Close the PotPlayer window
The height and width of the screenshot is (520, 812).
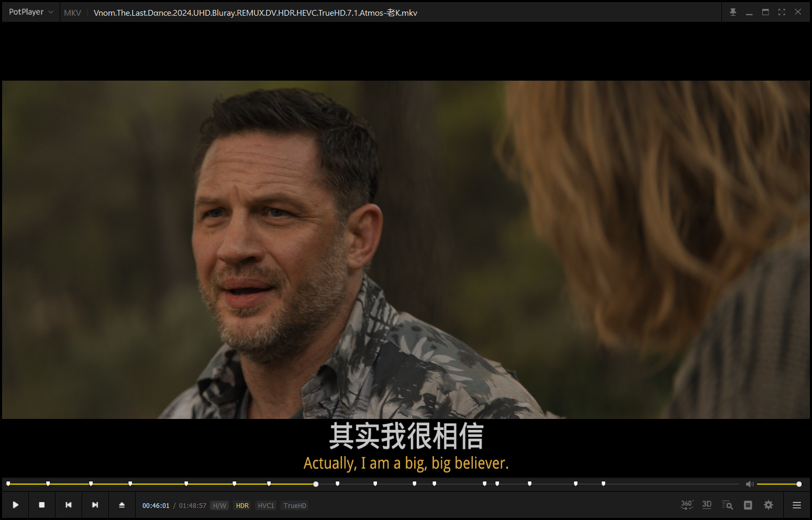pyautogui.click(x=798, y=12)
